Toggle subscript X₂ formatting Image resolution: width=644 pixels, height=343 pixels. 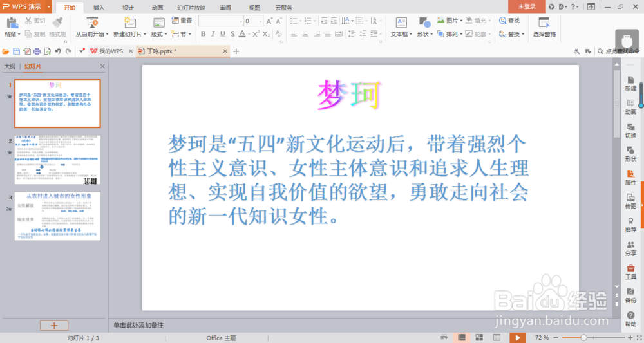(x=266, y=34)
